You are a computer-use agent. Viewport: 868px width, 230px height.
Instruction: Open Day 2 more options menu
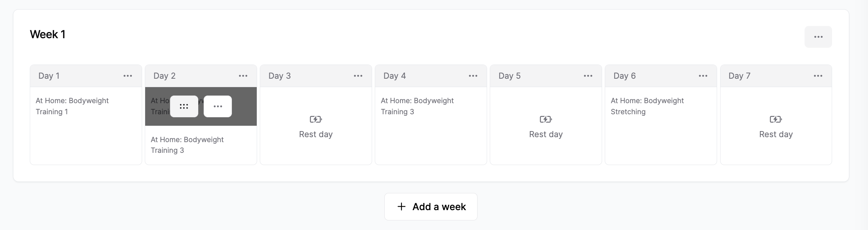coord(243,76)
